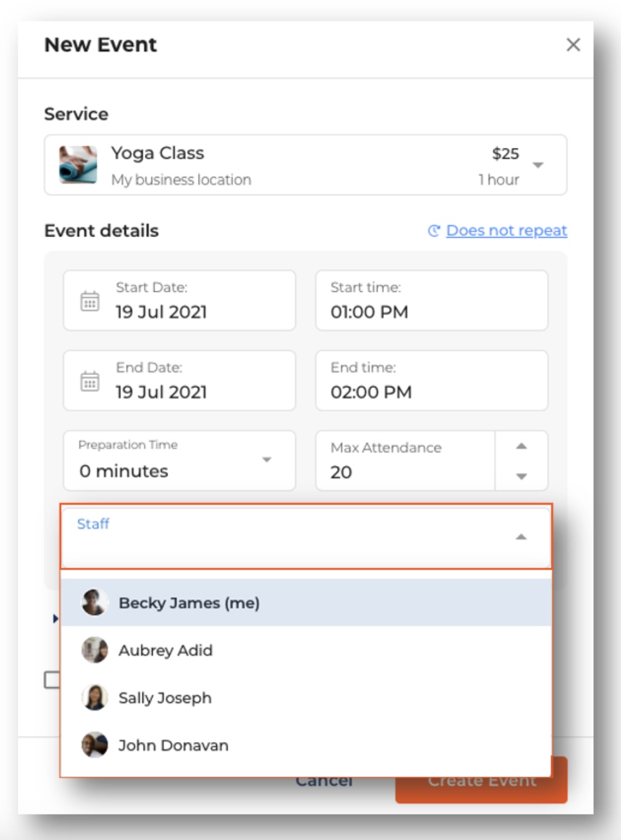This screenshot has width=621, height=840.
Task: Click the End Date calendar icon
Action: tap(90, 381)
